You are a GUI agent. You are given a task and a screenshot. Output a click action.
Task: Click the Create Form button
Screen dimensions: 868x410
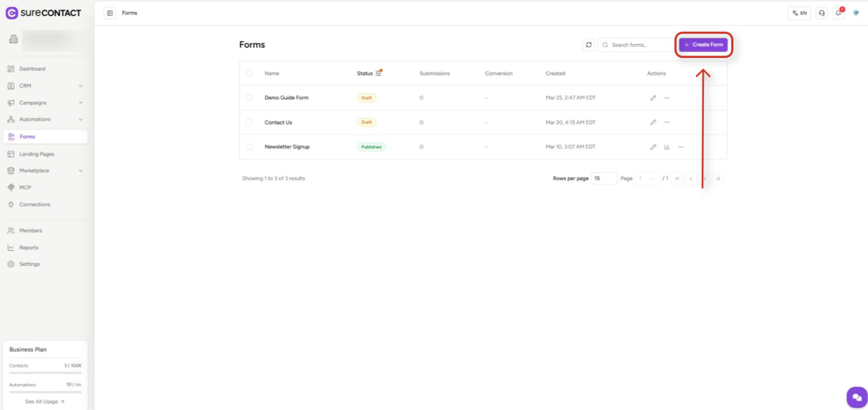tap(703, 45)
